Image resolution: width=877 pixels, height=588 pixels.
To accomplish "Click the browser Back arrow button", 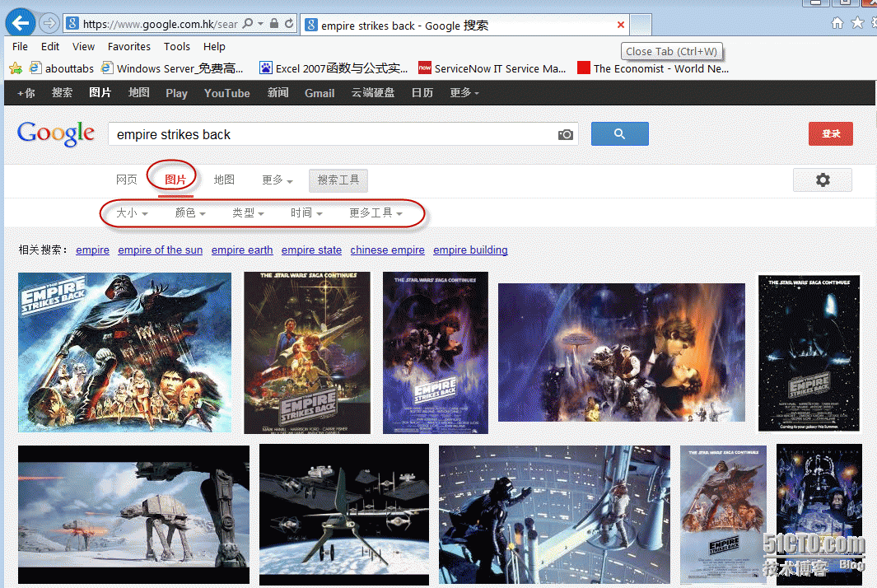I will [x=20, y=24].
